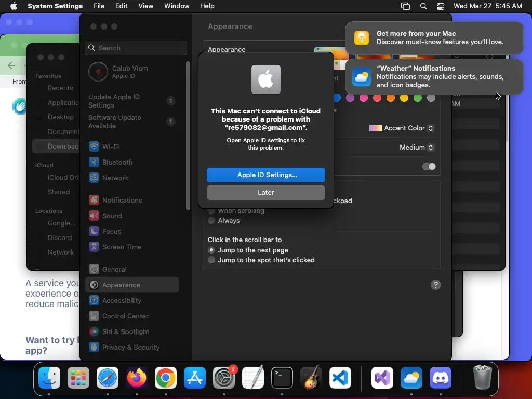The image size is (532, 399).
Task: Open Software Update Available item
Action: tap(132, 122)
